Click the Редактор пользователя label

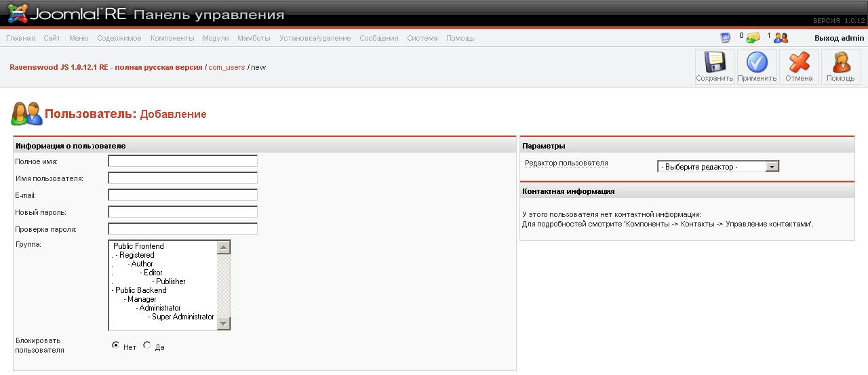[566, 163]
